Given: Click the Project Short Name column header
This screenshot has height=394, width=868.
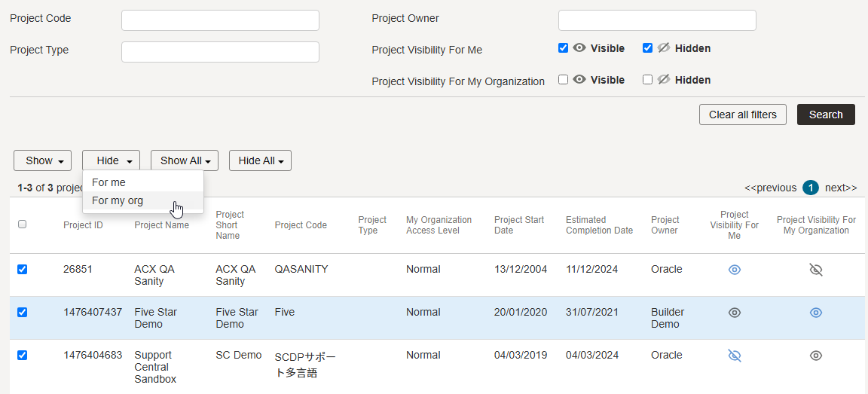Looking at the screenshot, I should tap(230, 225).
